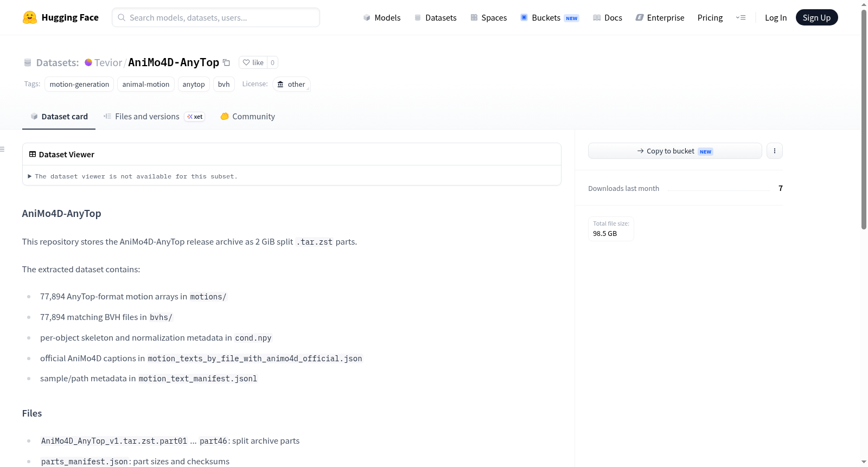Viewport: 868px width, 467px height.
Task: Switch to Files and versions tab
Action: pos(154,117)
